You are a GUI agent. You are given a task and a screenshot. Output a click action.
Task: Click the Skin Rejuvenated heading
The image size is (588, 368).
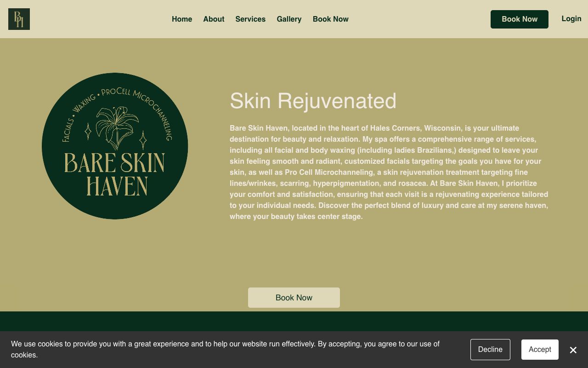point(313,101)
